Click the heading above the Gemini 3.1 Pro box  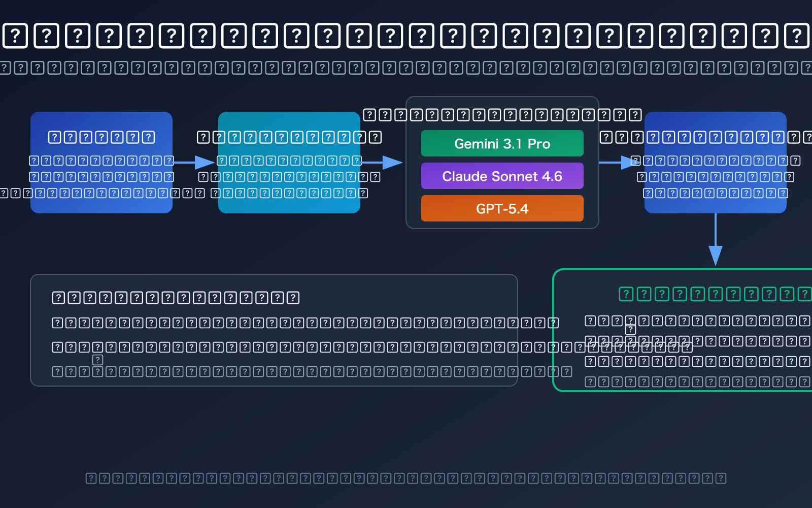[x=502, y=115]
